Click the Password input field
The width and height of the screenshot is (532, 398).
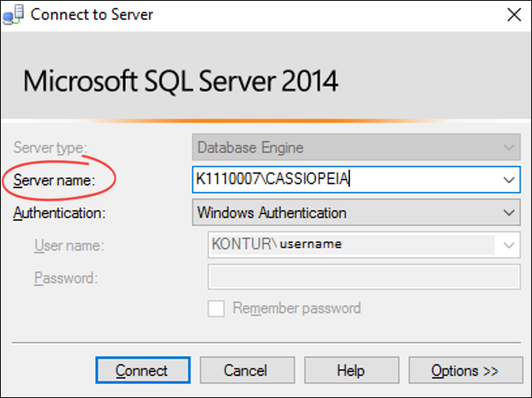tap(363, 278)
